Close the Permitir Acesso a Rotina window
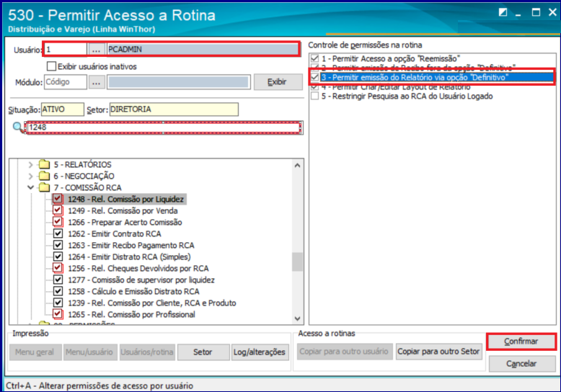 click(x=552, y=12)
